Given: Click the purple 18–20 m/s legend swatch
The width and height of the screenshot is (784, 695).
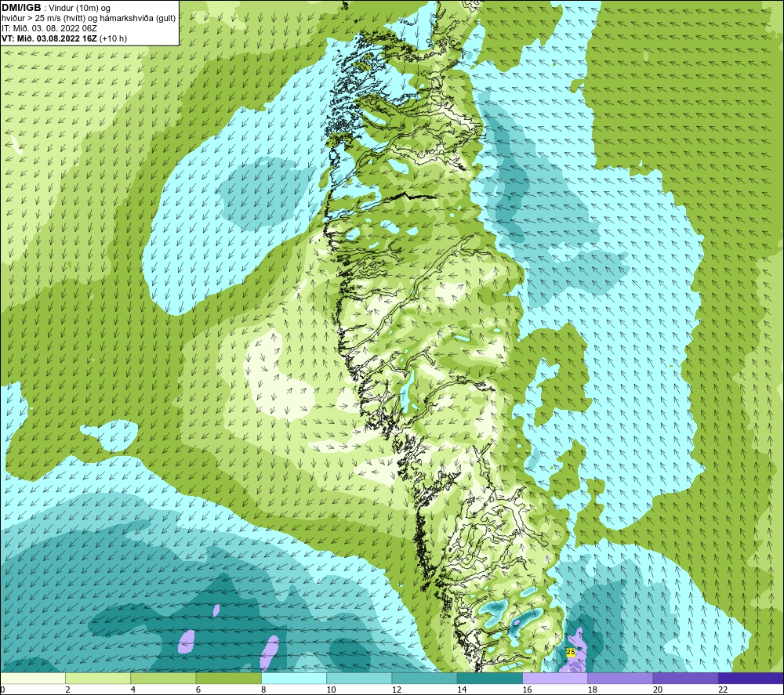Looking at the screenshot, I should [620, 678].
